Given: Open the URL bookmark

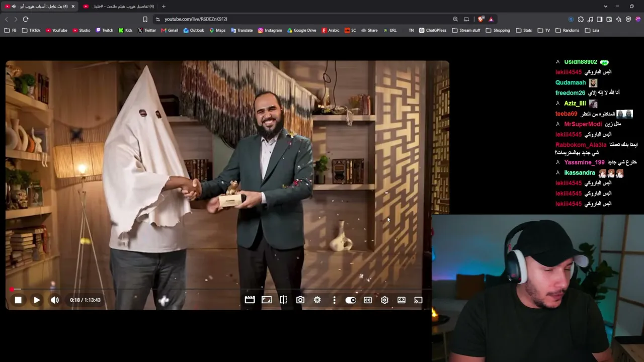Looking at the screenshot, I should click(x=390, y=30).
